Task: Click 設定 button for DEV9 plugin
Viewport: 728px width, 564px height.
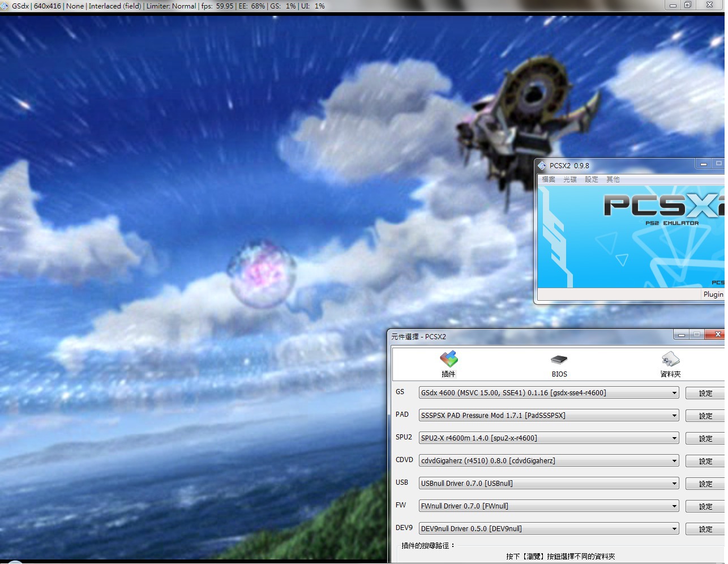Action: click(x=705, y=529)
